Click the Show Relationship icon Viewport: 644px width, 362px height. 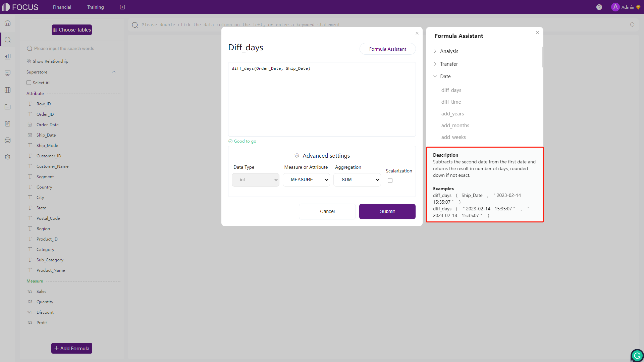coord(29,61)
